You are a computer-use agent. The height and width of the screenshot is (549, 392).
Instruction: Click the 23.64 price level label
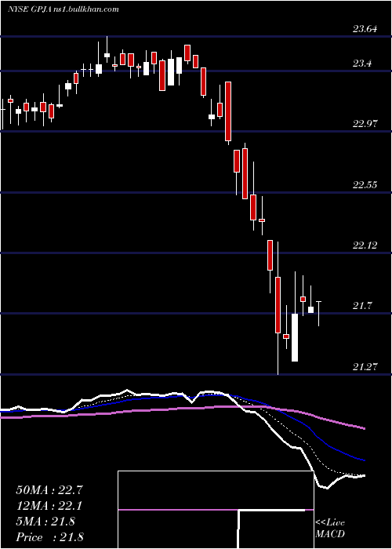click(x=365, y=29)
